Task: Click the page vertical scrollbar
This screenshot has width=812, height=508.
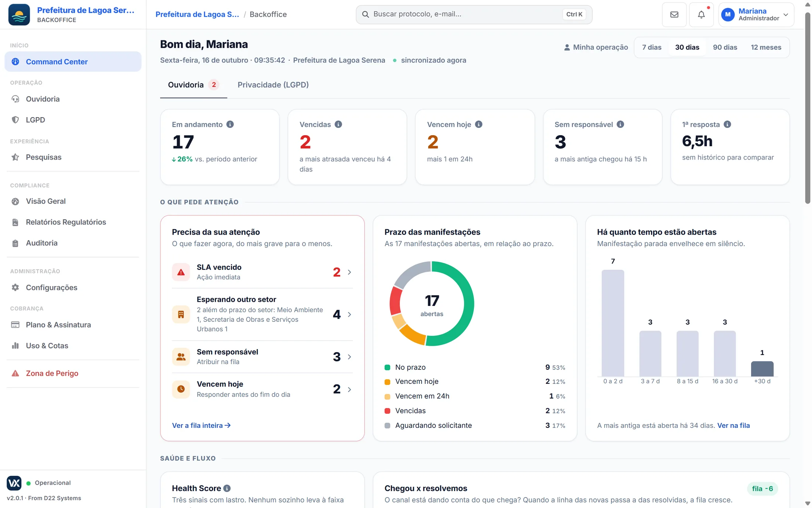Action: pos(808,108)
